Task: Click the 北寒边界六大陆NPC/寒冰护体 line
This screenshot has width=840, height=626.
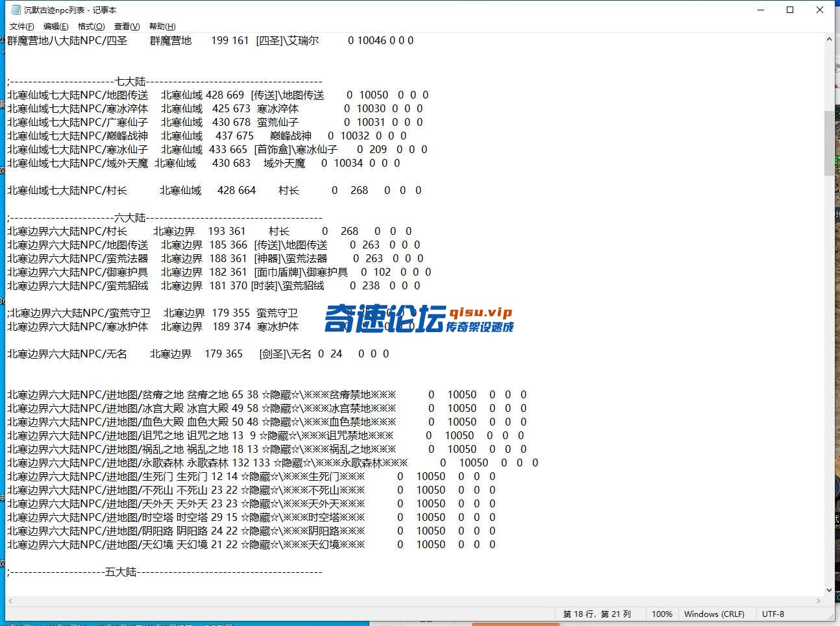Action: (x=212, y=326)
